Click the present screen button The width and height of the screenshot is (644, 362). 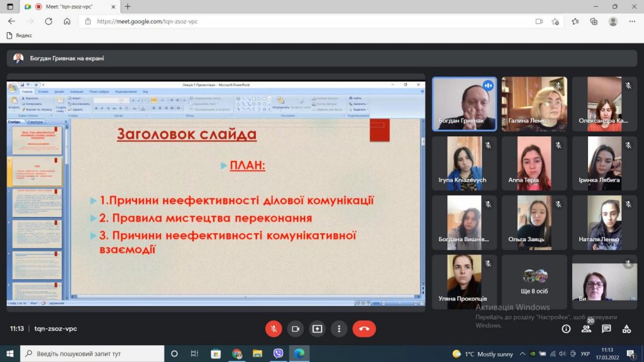(x=317, y=329)
